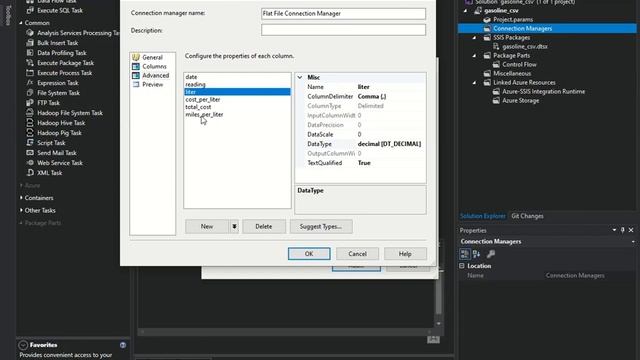Image resolution: width=640 pixels, height=360 pixels.
Task: Click the Description input field
Action: (343, 30)
